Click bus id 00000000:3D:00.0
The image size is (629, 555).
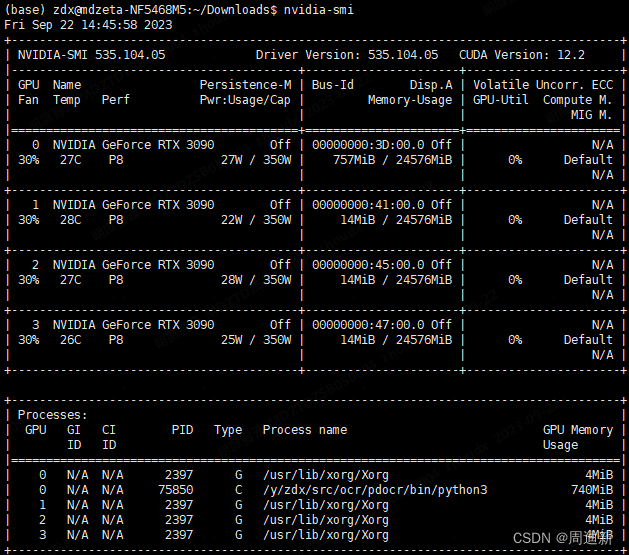(368, 145)
